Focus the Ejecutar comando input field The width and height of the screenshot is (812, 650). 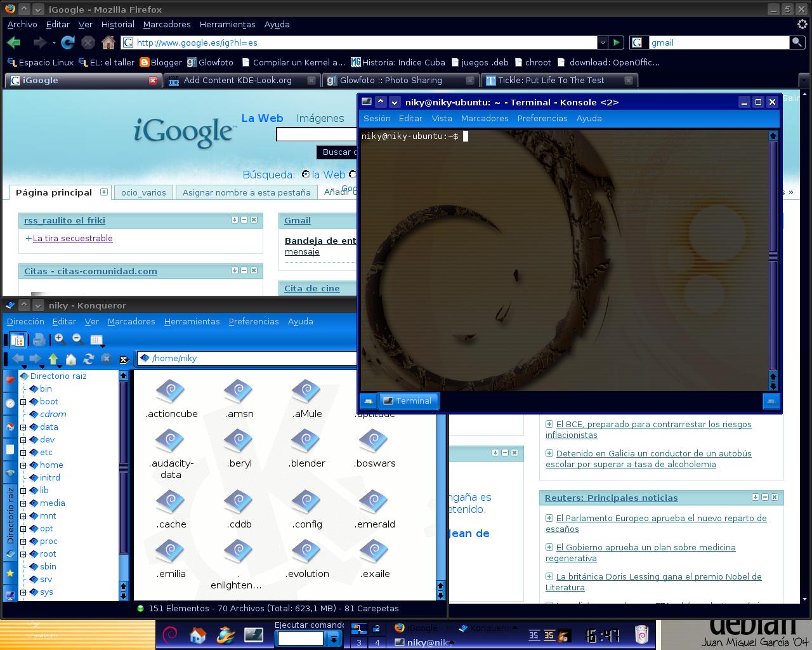click(x=301, y=639)
